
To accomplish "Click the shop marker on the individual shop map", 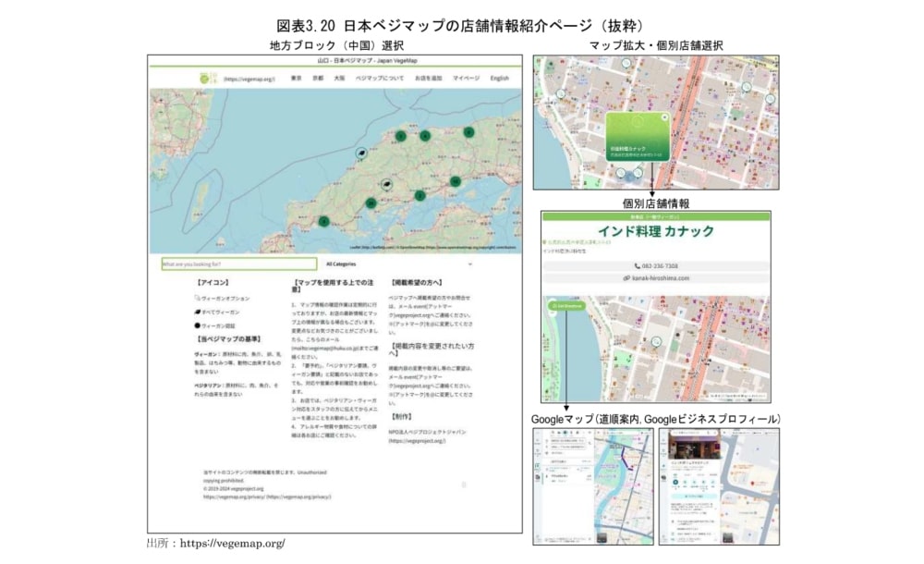I will click(x=656, y=341).
